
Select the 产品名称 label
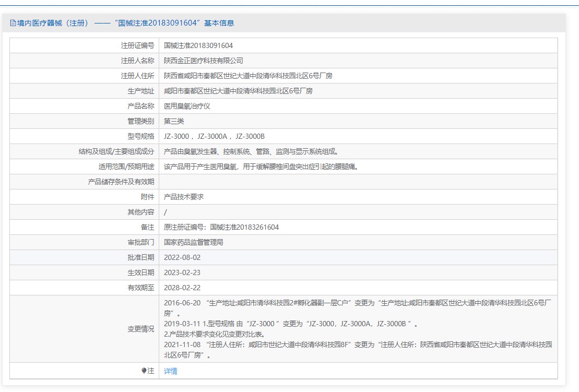[140, 106]
